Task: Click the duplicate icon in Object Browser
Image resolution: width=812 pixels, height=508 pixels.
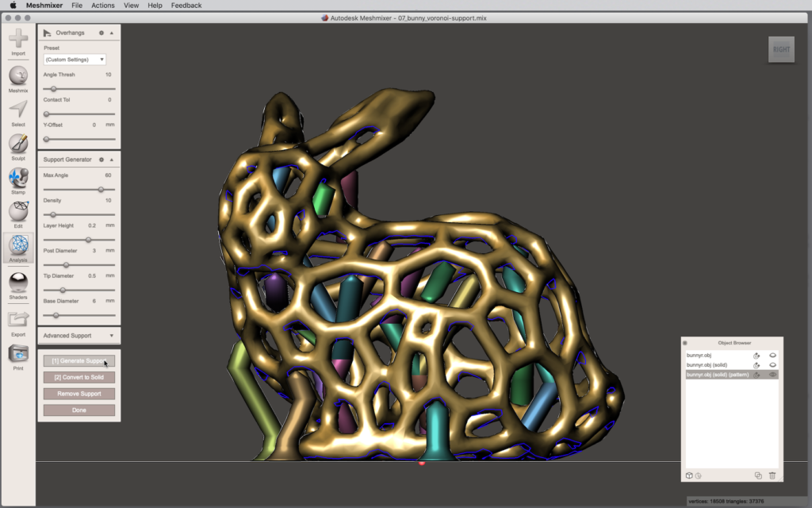Action: [x=758, y=475]
